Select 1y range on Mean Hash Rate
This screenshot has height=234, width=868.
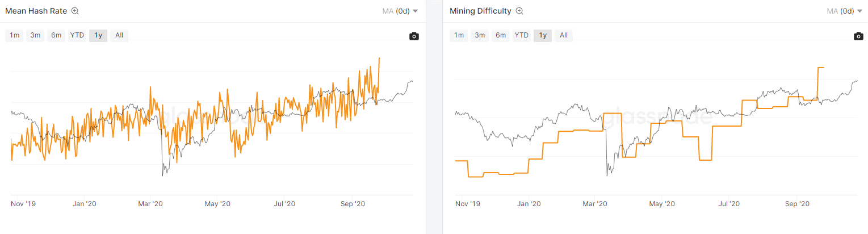[98, 35]
